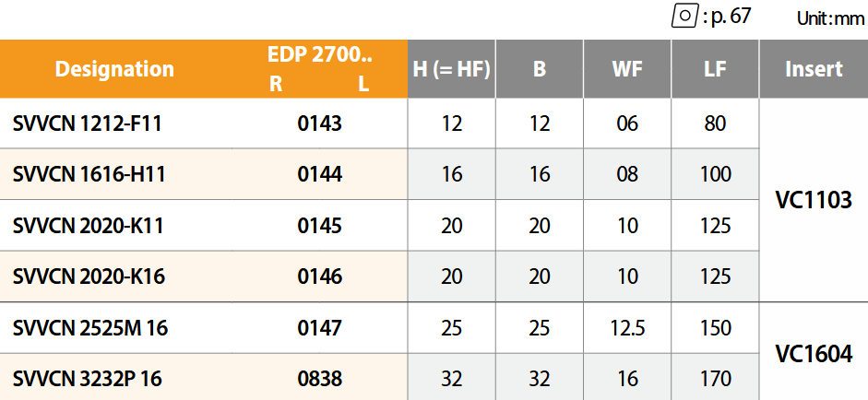Click EDP code 0838
Image resolution: width=868 pixels, height=400 pixels.
(319, 379)
